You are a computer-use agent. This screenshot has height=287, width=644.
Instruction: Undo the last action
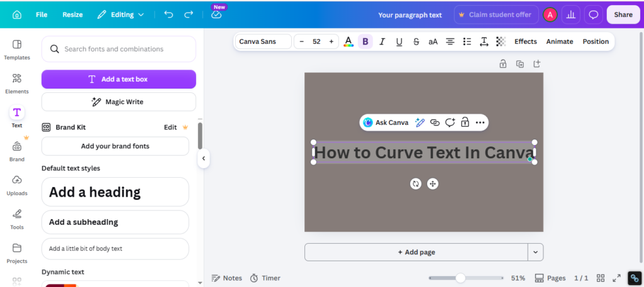point(169,15)
